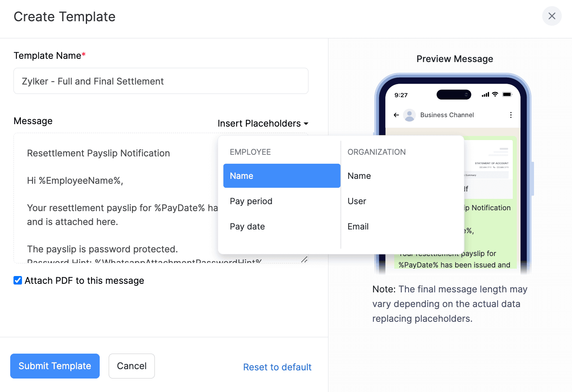Click the Cancel button
The height and width of the screenshot is (392, 572).
point(132,366)
